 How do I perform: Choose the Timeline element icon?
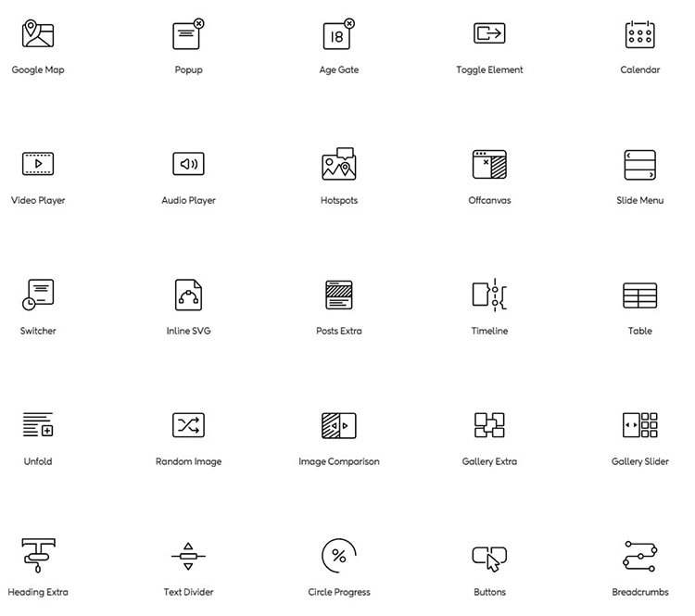489,295
